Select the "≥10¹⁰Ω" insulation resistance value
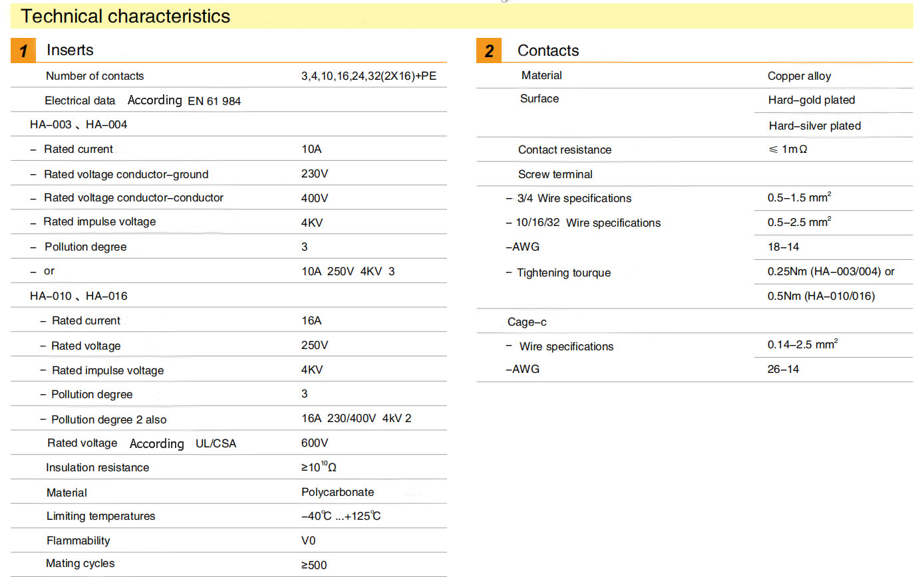924x577 pixels. pyautogui.click(x=319, y=467)
